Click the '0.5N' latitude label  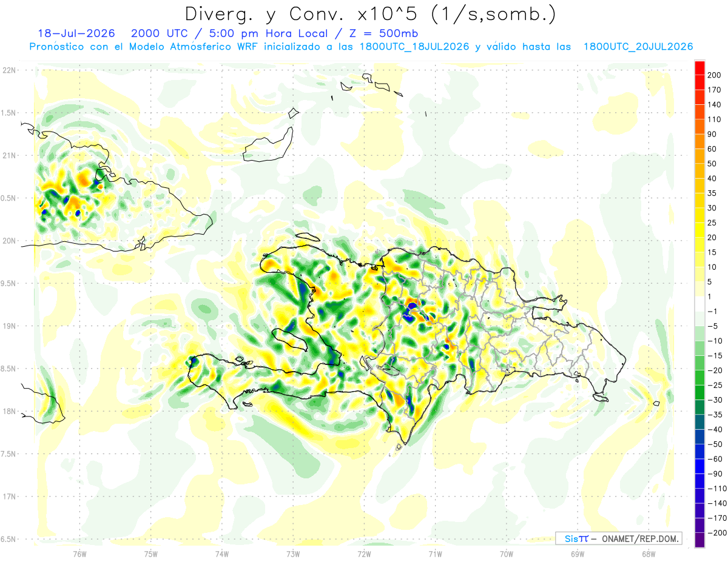point(8,198)
